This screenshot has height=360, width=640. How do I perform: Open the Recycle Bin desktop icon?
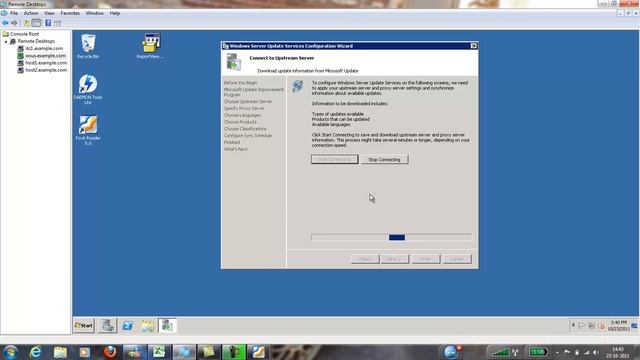tap(88, 46)
